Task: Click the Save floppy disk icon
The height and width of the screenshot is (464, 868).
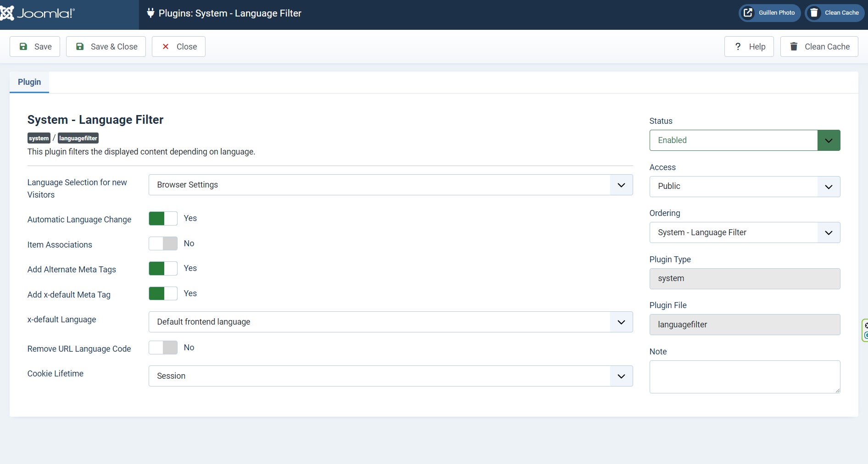Action: click(x=23, y=47)
